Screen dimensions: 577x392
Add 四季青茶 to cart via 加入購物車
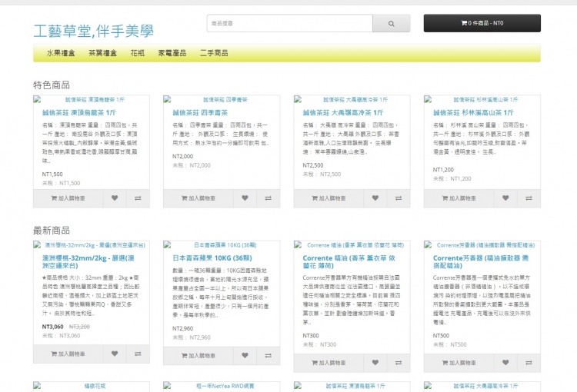[198, 198]
